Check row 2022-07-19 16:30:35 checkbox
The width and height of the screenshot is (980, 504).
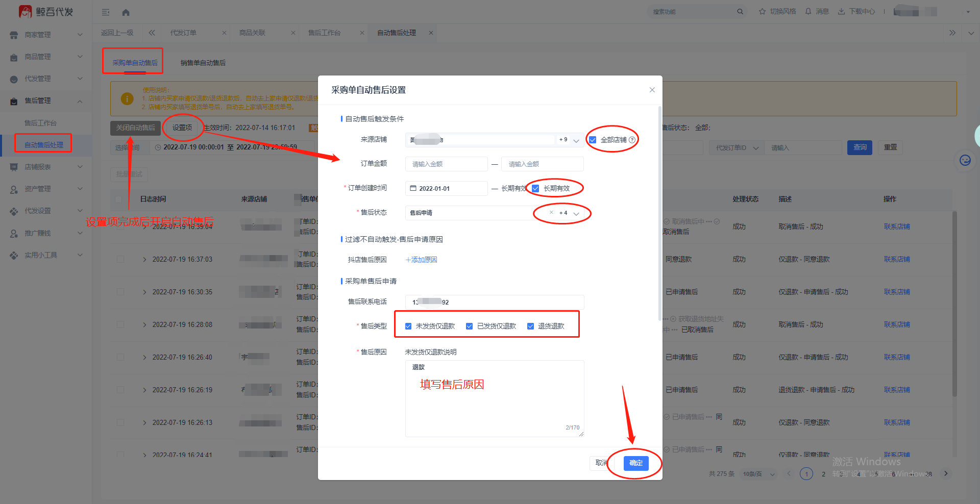click(x=120, y=292)
